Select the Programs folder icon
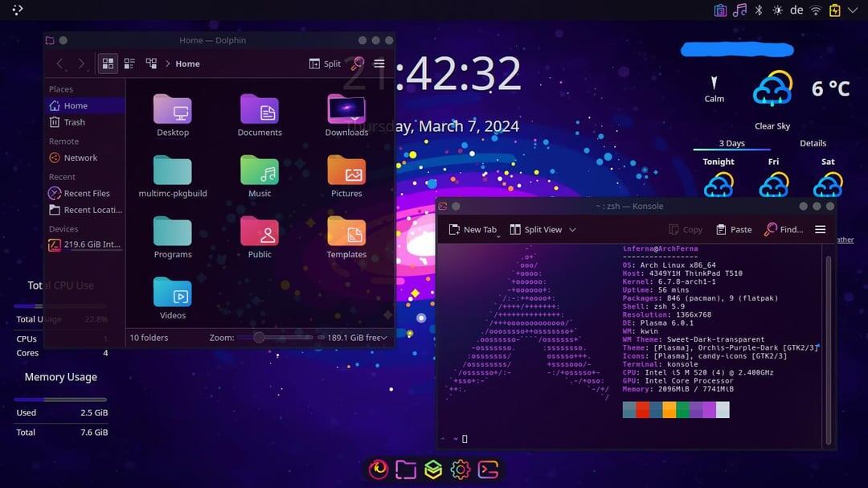This screenshot has width=868, height=488. point(173,231)
